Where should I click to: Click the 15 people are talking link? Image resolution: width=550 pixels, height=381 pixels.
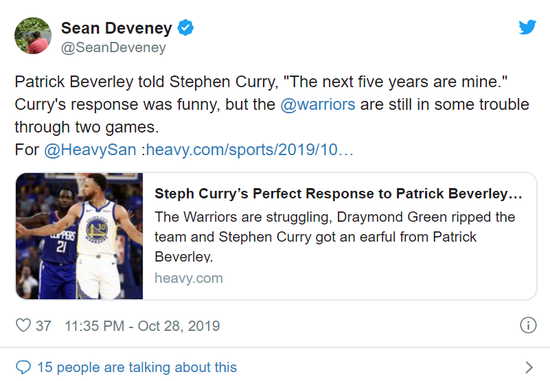(x=137, y=367)
